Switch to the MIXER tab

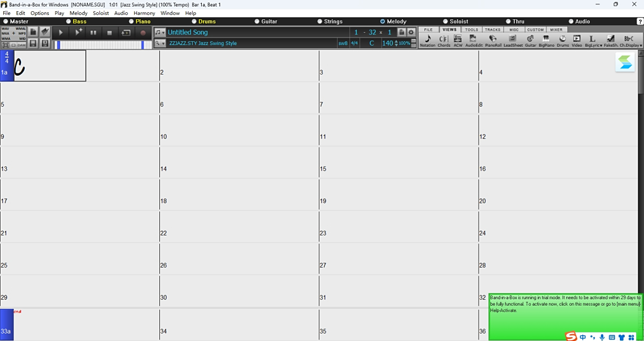(556, 29)
